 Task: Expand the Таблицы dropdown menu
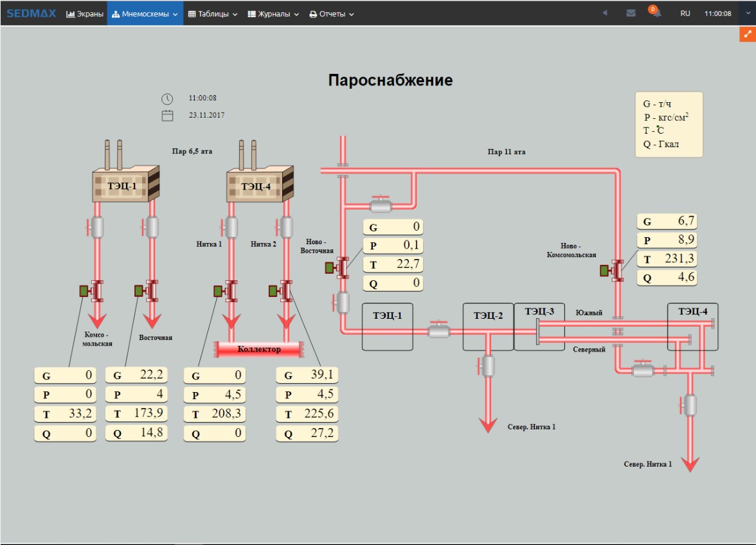212,13
